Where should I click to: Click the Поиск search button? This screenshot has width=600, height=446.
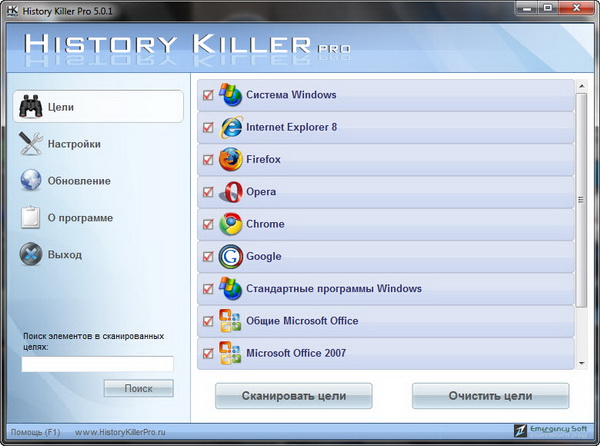click(x=138, y=388)
